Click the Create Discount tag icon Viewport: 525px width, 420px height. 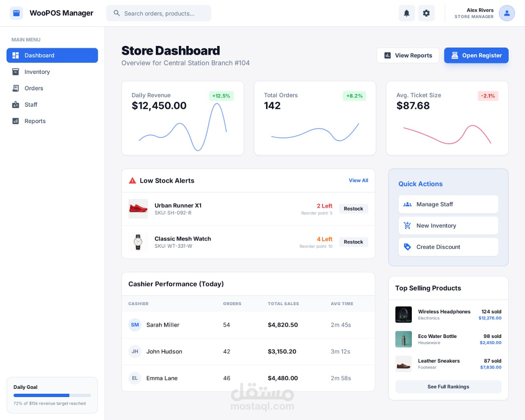[407, 247]
